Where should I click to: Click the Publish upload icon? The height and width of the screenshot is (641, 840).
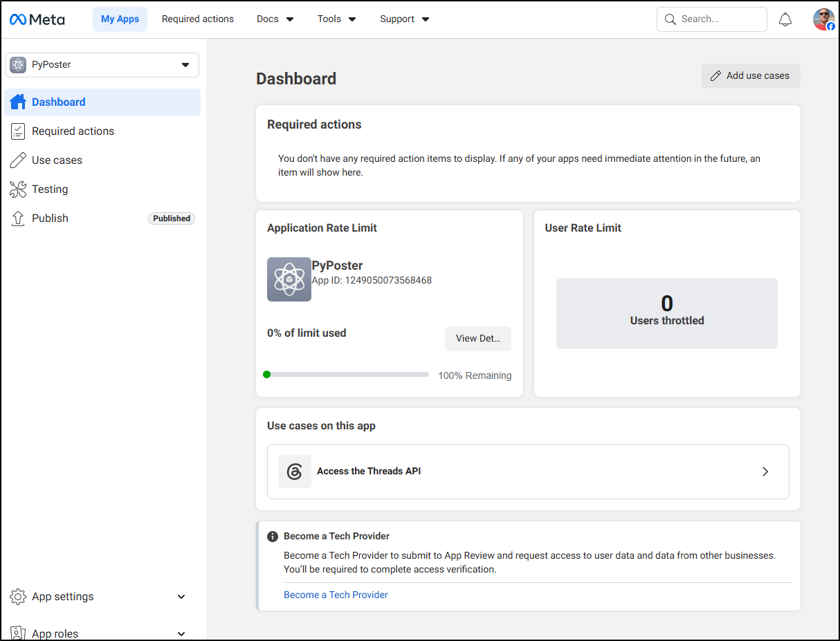coord(18,218)
